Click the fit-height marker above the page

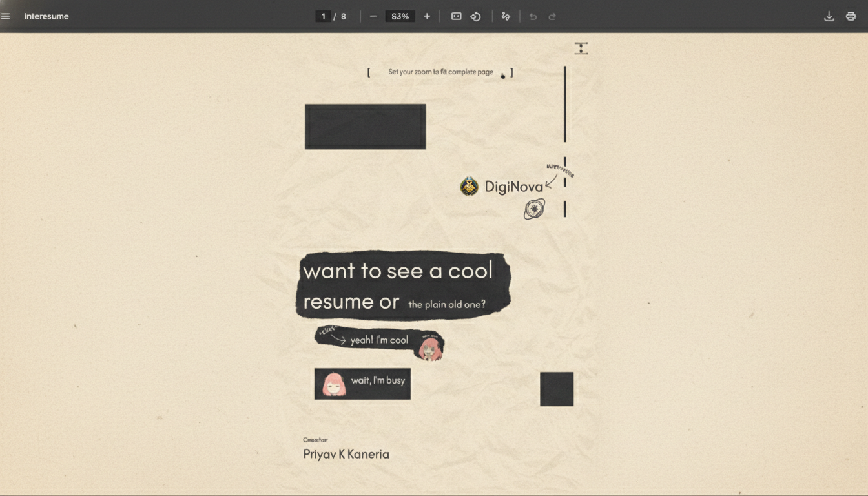581,47
